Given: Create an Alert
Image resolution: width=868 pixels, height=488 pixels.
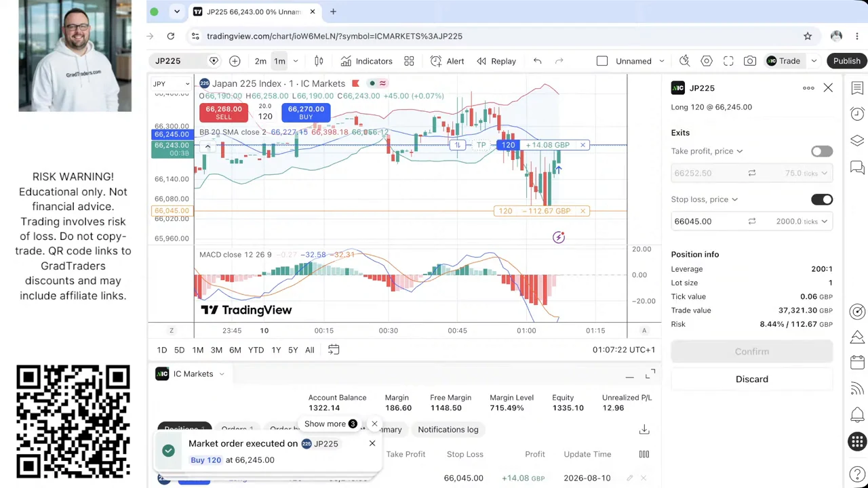Looking at the screenshot, I should click(x=446, y=61).
